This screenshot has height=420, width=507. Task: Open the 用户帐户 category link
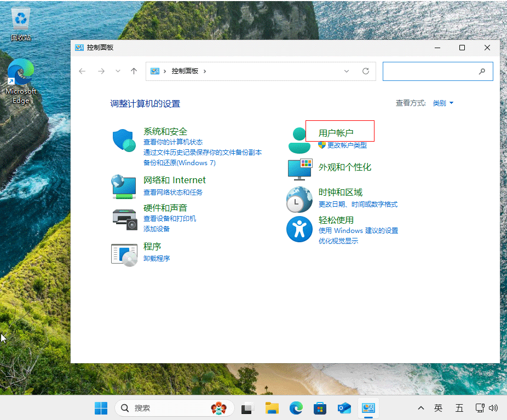pos(336,133)
